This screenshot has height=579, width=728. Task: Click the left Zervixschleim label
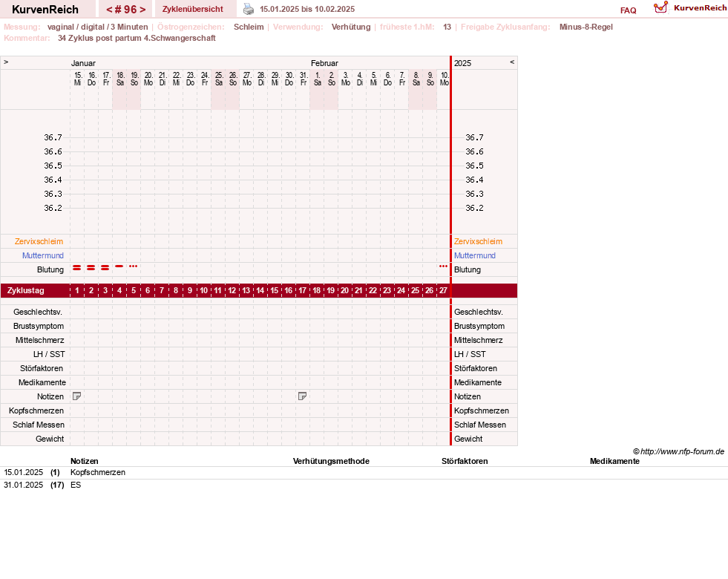(39, 241)
